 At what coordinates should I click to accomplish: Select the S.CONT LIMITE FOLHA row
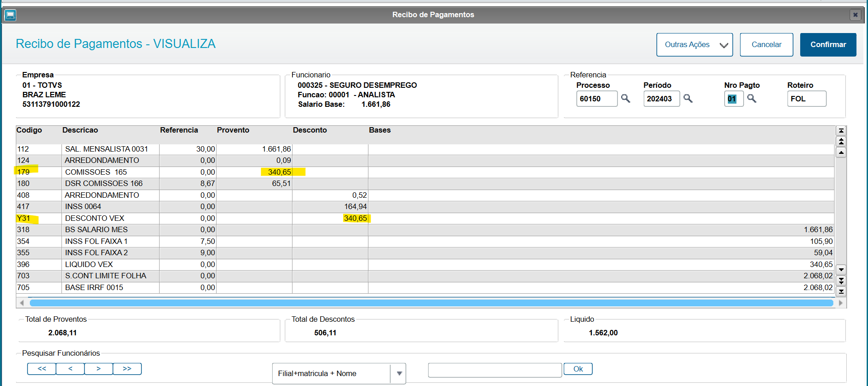pyautogui.click(x=425, y=276)
